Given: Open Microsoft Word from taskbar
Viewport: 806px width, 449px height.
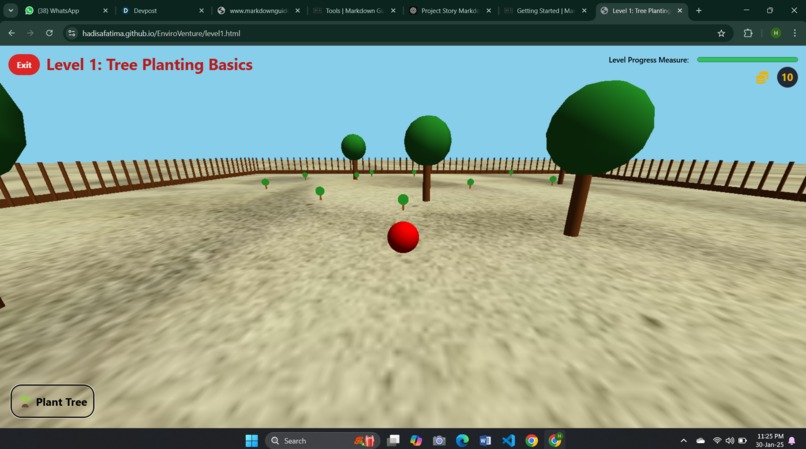Looking at the screenshot, I should coord(485,440).
